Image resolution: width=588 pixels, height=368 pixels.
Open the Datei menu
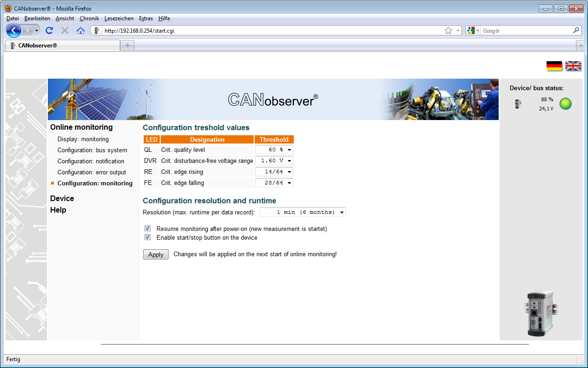tap(12, 18)
